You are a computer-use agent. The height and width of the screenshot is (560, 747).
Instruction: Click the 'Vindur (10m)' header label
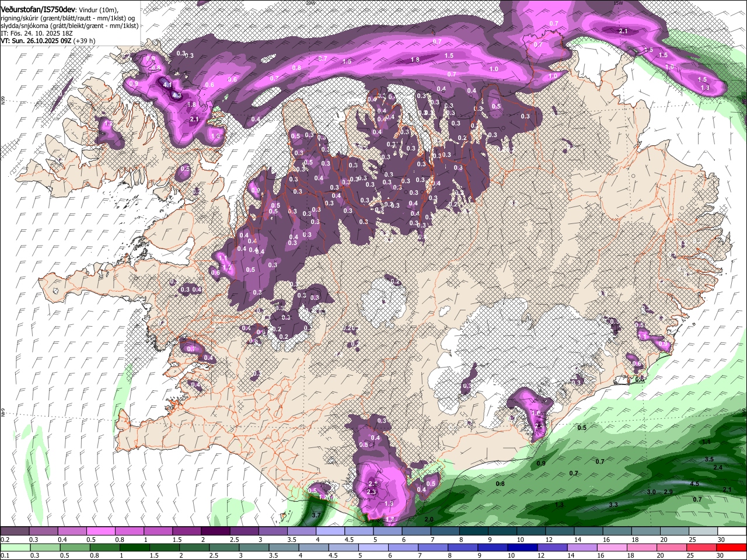[x=99, y=9]
